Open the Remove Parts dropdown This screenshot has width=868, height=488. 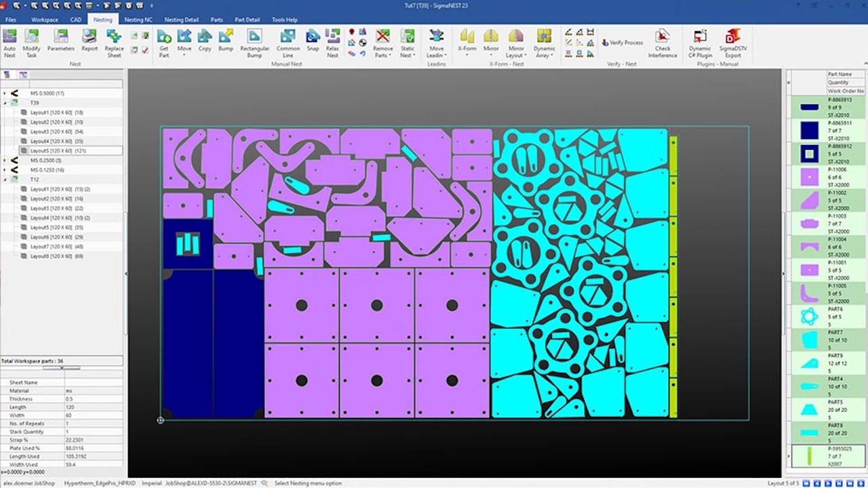coord(382,55)
